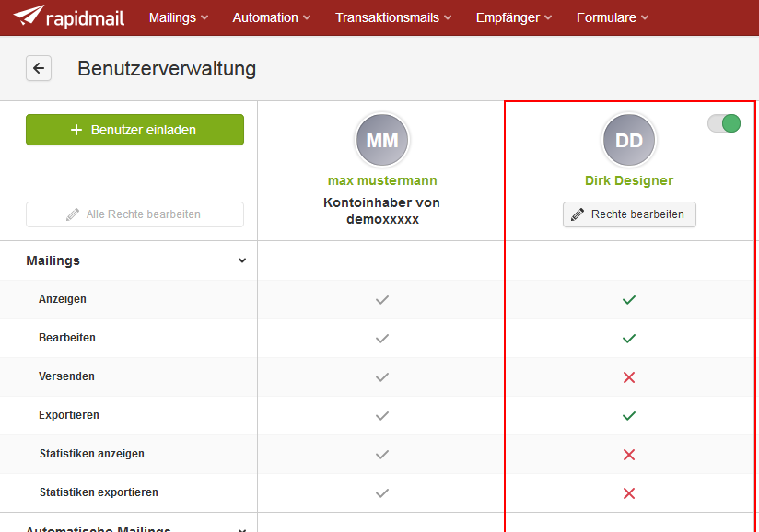Toggle Dirk Designer's Bearbeiten permission checkmark
The image size is (759, 532).
pyautogui.click(x=629, y=339)
